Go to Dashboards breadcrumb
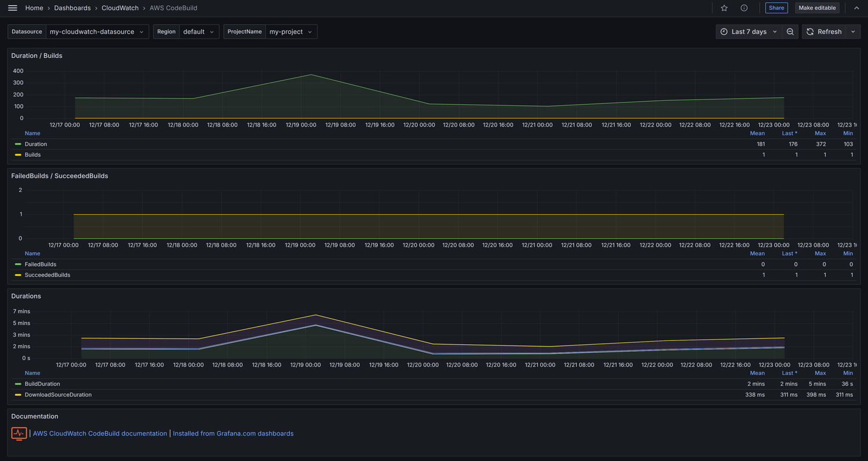 click(72, 8)
